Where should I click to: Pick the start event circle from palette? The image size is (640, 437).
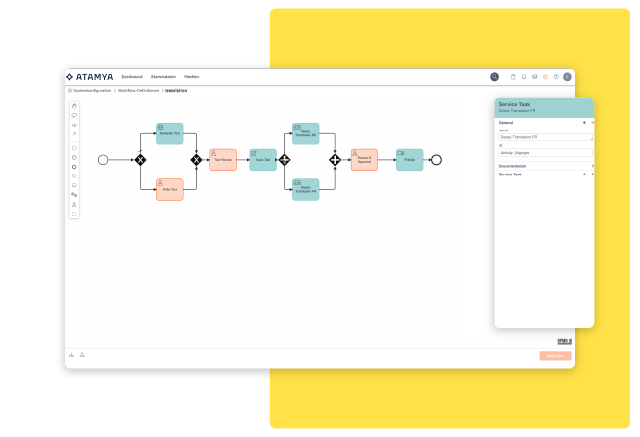point(74,148)
